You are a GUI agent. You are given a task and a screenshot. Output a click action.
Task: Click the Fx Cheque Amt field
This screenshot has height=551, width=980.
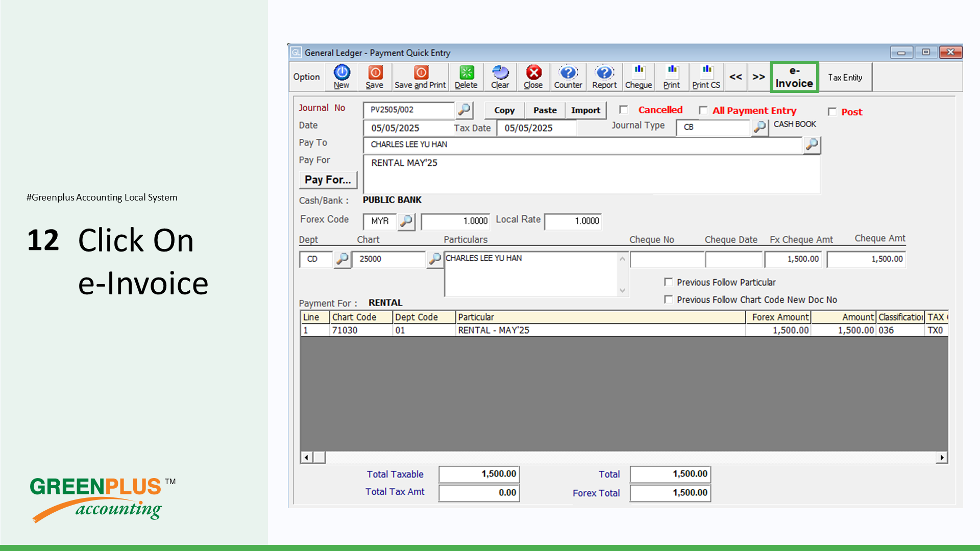coord(794,259)
